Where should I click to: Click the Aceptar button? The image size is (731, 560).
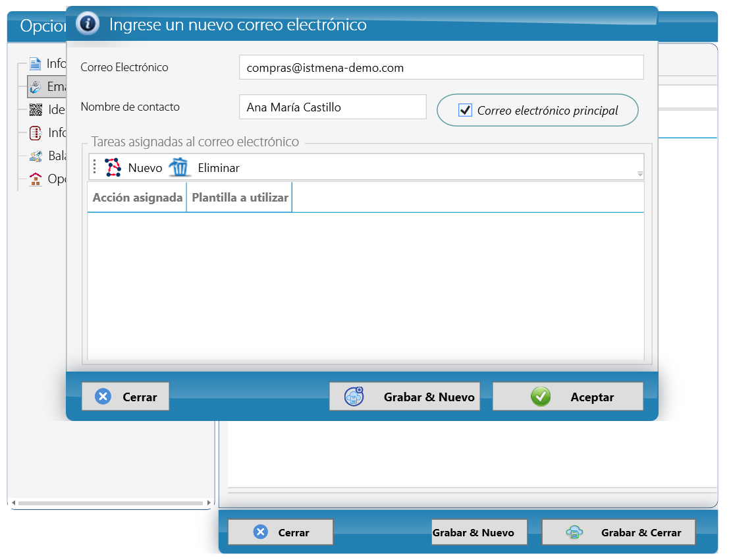(x=568, y=397)
